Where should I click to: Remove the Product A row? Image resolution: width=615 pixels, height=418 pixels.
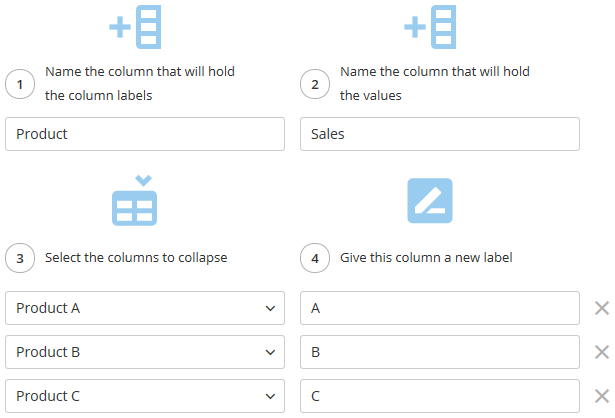coord(601,308)
